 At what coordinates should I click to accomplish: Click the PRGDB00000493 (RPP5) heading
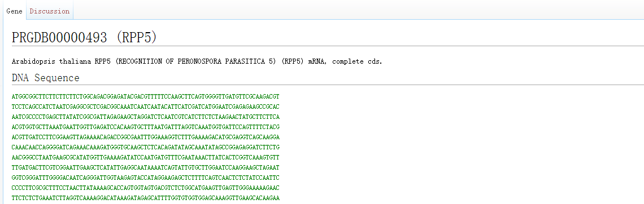coord(84,37)
